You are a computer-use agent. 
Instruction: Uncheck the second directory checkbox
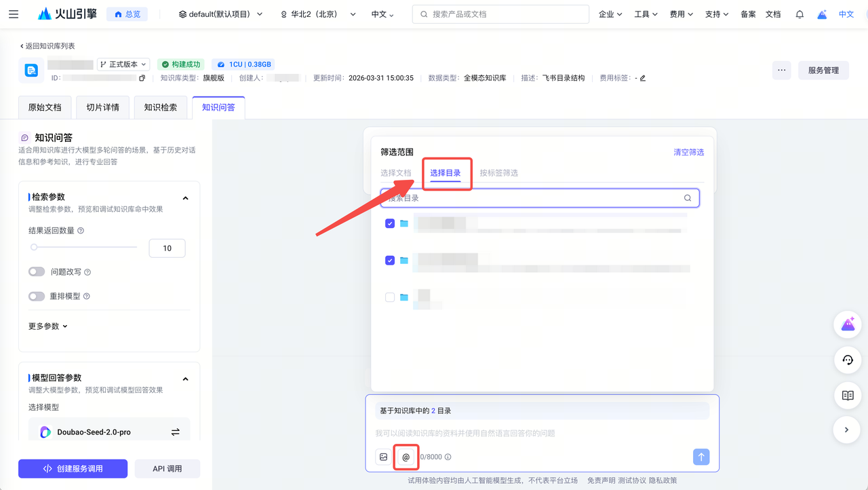(390, 260)
